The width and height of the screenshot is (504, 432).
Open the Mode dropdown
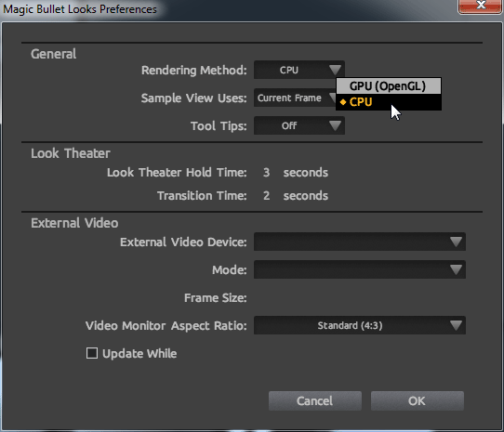359,269
